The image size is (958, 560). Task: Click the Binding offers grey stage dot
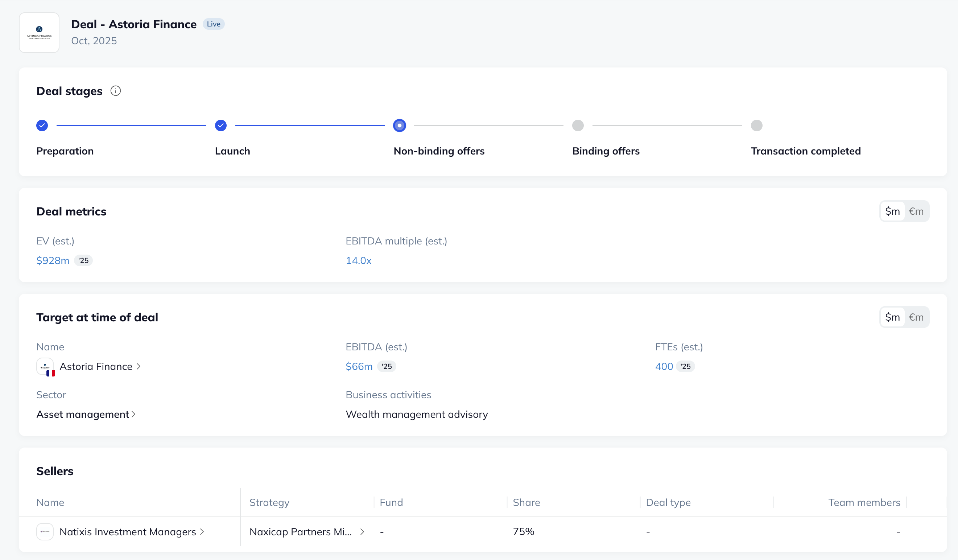coord(578,125)
